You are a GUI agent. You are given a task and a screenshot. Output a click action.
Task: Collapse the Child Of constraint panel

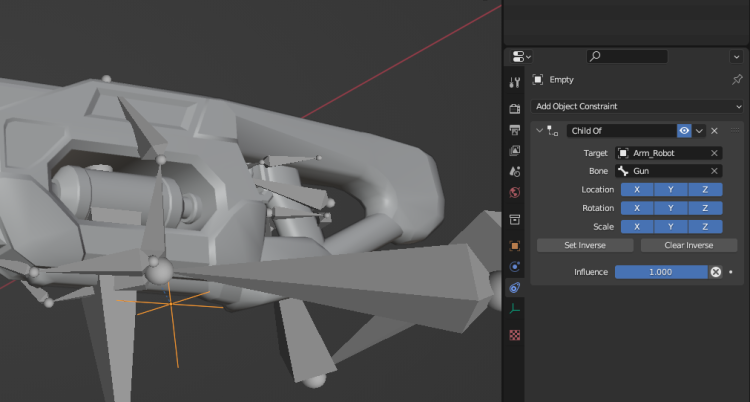click(539, 131)
